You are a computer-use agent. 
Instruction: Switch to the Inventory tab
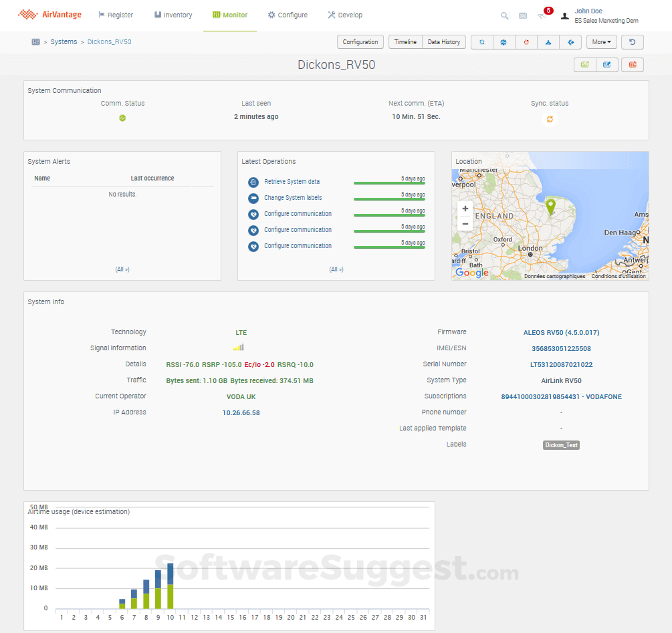coord(173,15)
